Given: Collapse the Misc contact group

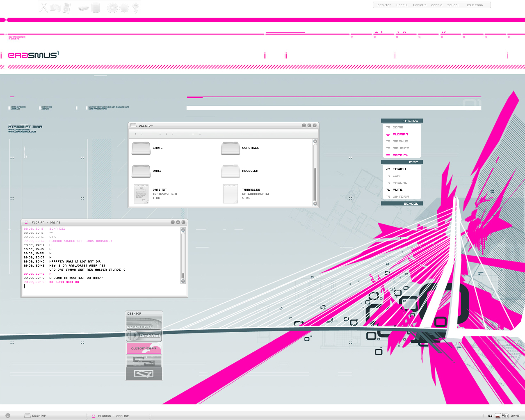Looking at the screenshot, I should tap(402, 162).
